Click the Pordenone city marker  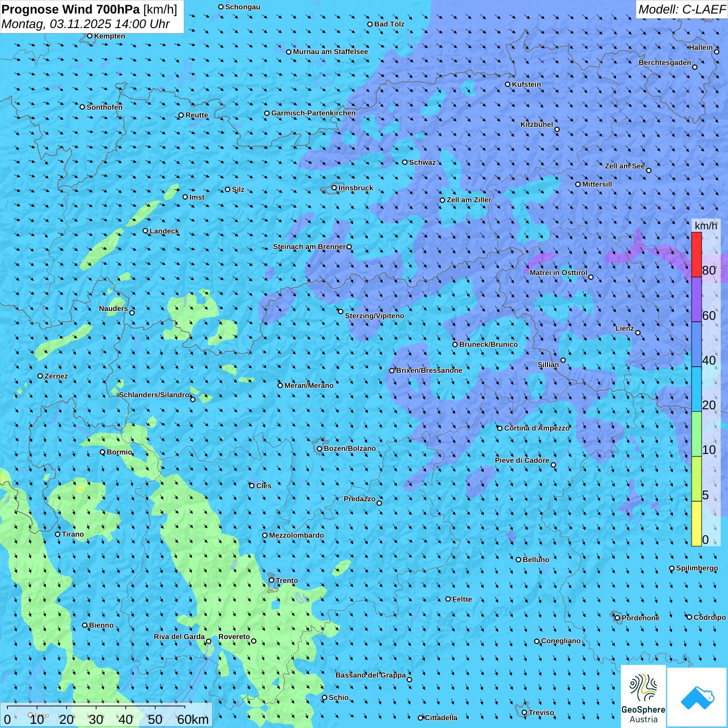618,618
